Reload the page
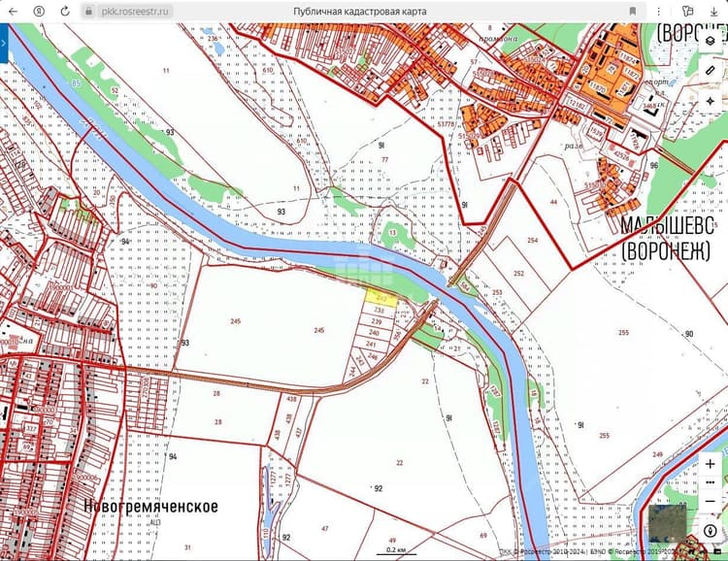The width and height of the screenshot is (728, 561). click(64, 11)
